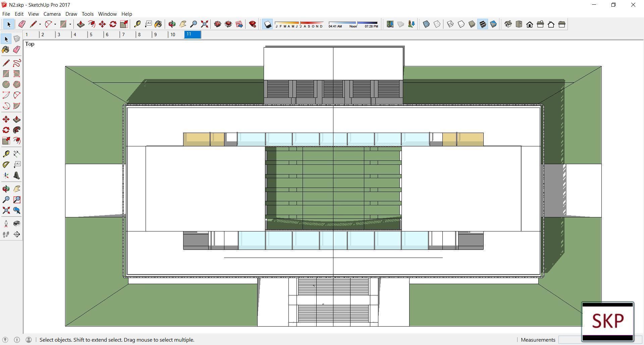Click the Photo Textures icon
The image size is (644, 345).
point(412,24)
